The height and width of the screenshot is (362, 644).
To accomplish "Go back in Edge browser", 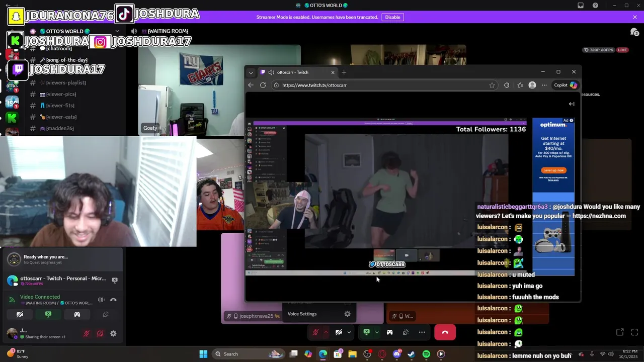I will coord(251,85).
